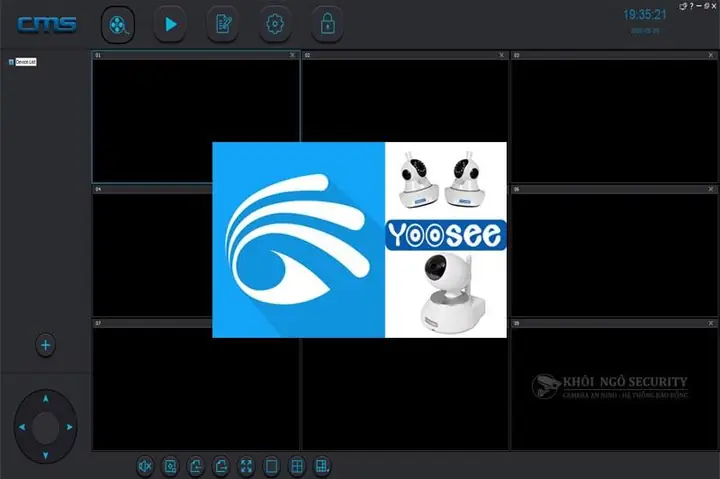Open the live monitoring view icon

click(x=118, y=24)
